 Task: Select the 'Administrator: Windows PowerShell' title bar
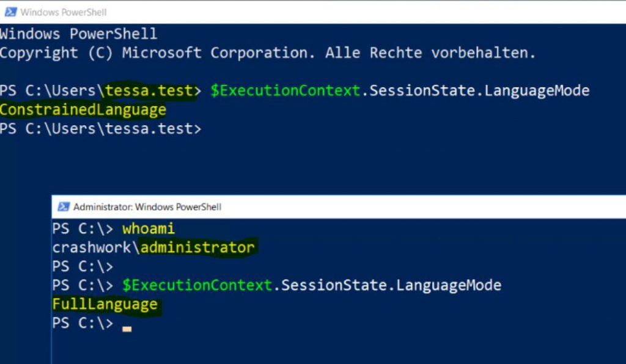[x=339, y=206]
